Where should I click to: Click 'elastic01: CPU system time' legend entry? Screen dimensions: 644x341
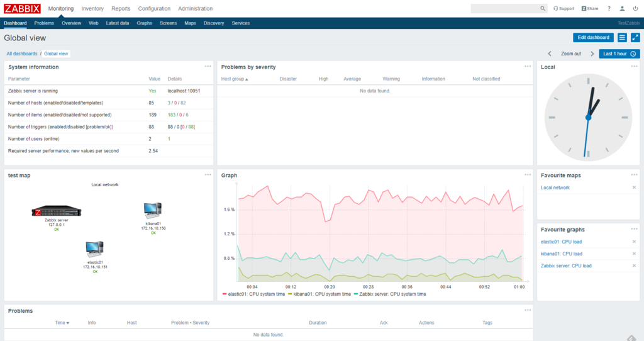(253, 294)
